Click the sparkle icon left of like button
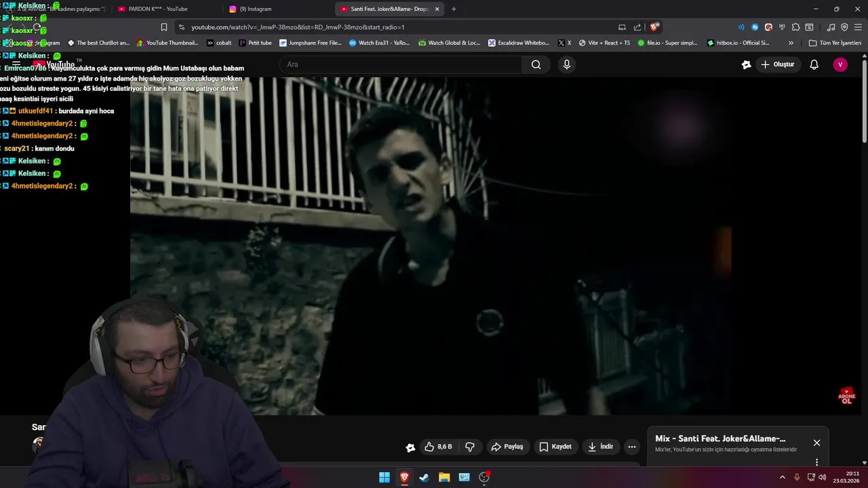The image size is (868, 488). tap(410, 447)
